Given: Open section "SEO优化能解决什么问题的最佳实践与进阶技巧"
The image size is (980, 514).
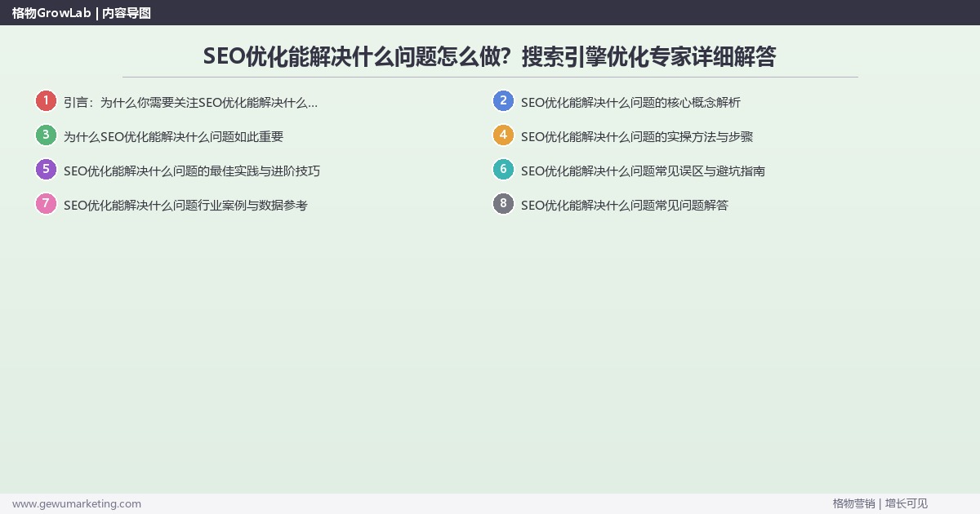Looking at the screenshot, I should tap(192, 171).
